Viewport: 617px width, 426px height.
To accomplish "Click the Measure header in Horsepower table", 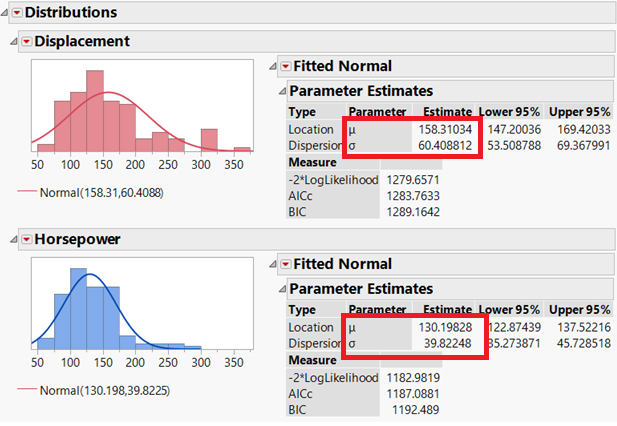I will pos(312,360).
